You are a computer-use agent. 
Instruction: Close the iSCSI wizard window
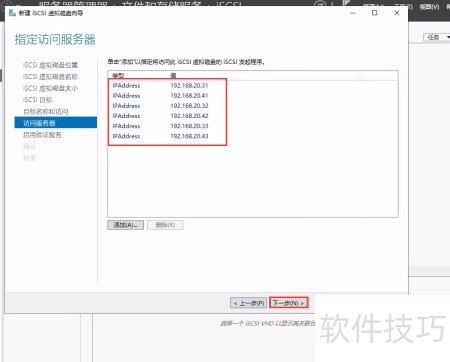click(397, 13)
